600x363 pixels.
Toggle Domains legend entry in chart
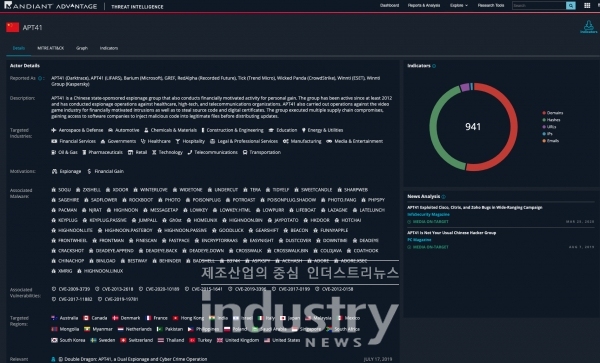coord(553,113)
